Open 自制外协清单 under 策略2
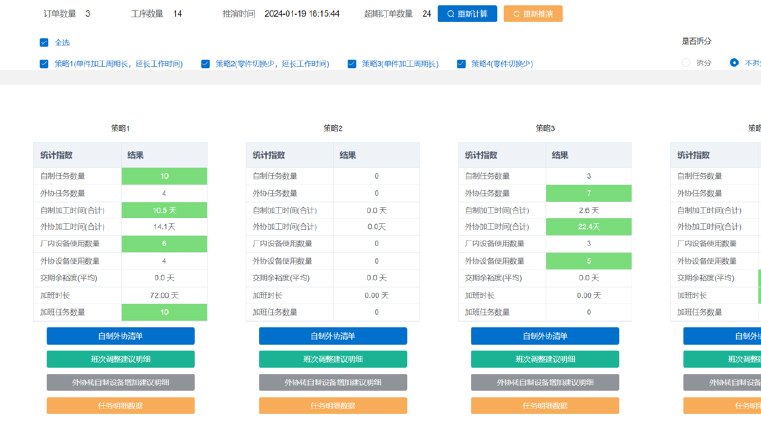The height and width of the screenshot is (437, 761). coord(333,336)
